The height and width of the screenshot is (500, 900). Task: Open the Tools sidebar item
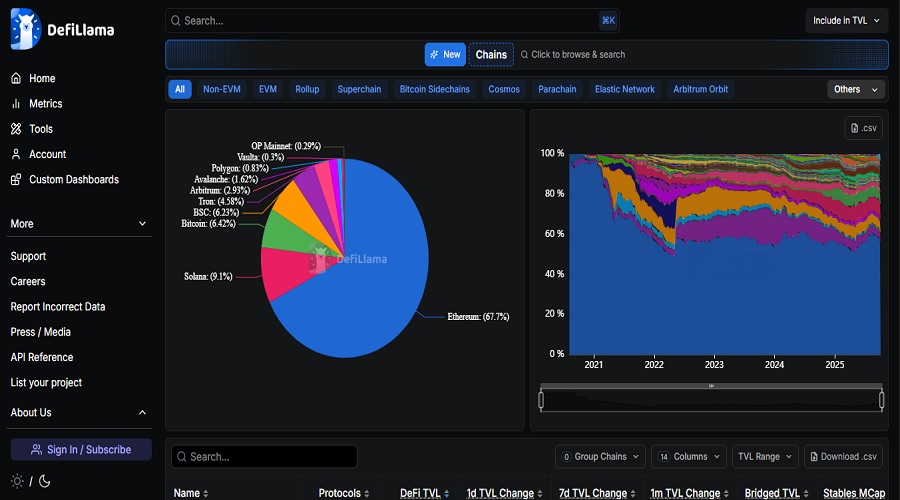(x=40, y=129)
